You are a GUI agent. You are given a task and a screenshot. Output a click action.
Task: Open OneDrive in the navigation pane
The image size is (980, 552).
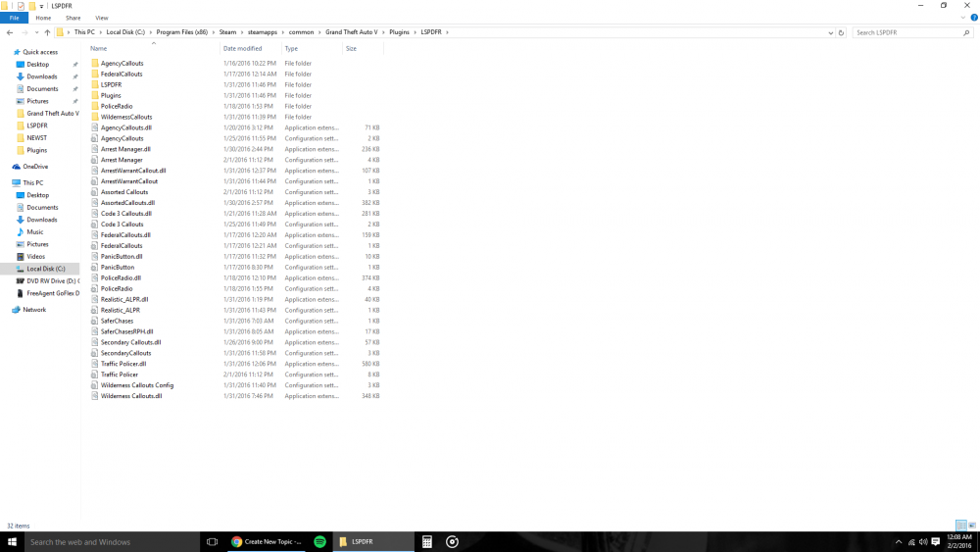coord(35,167)
